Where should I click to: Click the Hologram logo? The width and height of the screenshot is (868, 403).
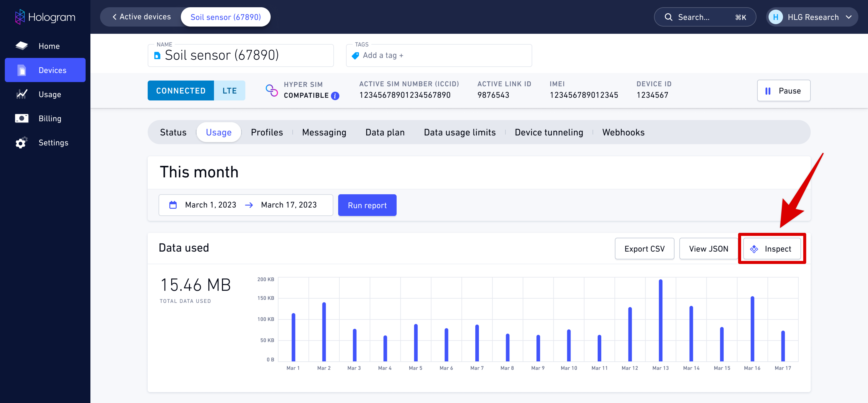[x=45, y=17]
